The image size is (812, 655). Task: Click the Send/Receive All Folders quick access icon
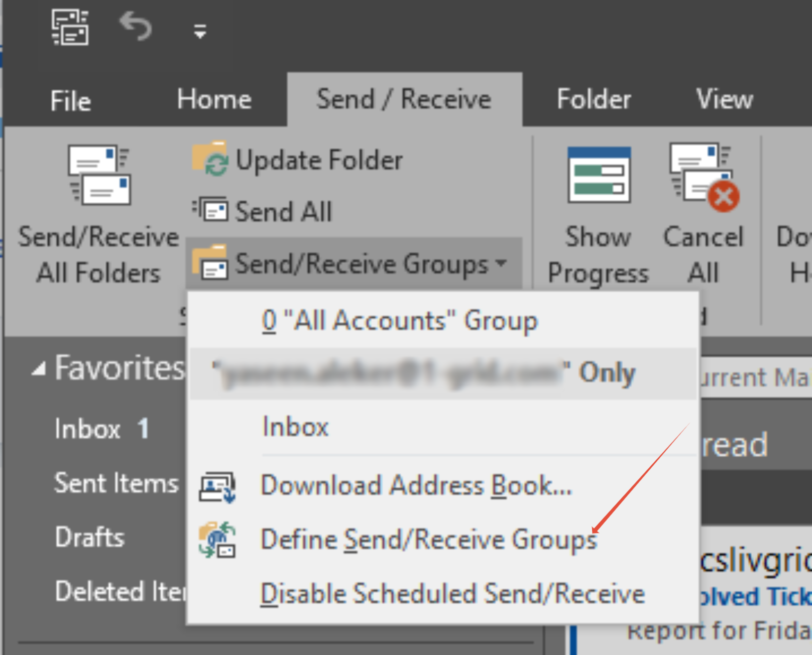70,28
